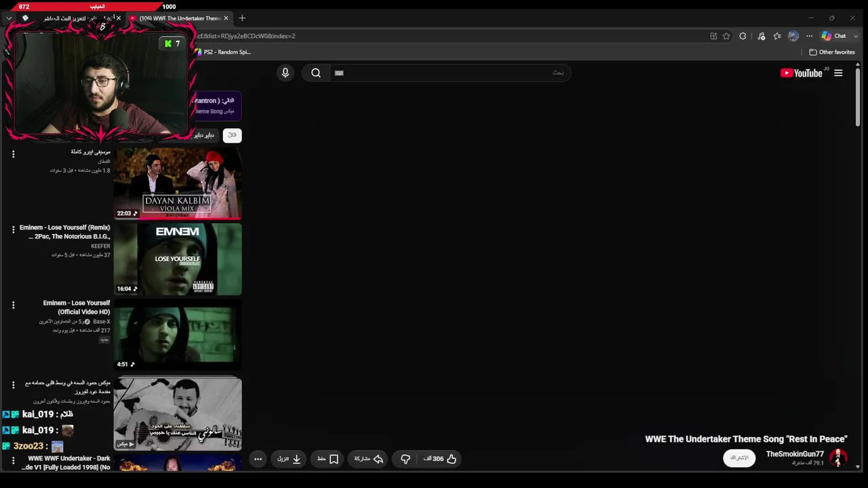This screenshot has height=488, width=868.
Task: Open the Other favorites folder
Action: click(x=832, y=52)
